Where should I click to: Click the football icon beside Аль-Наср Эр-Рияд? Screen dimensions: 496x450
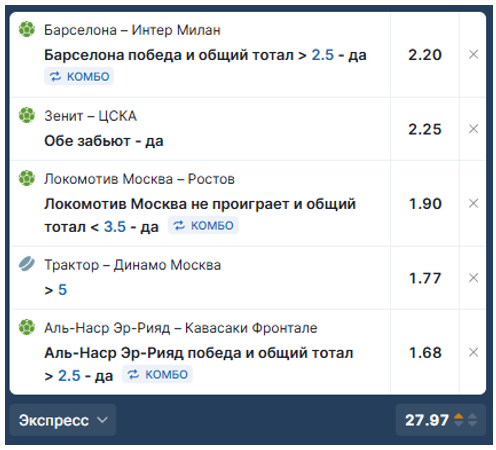[x=27, y=327]
